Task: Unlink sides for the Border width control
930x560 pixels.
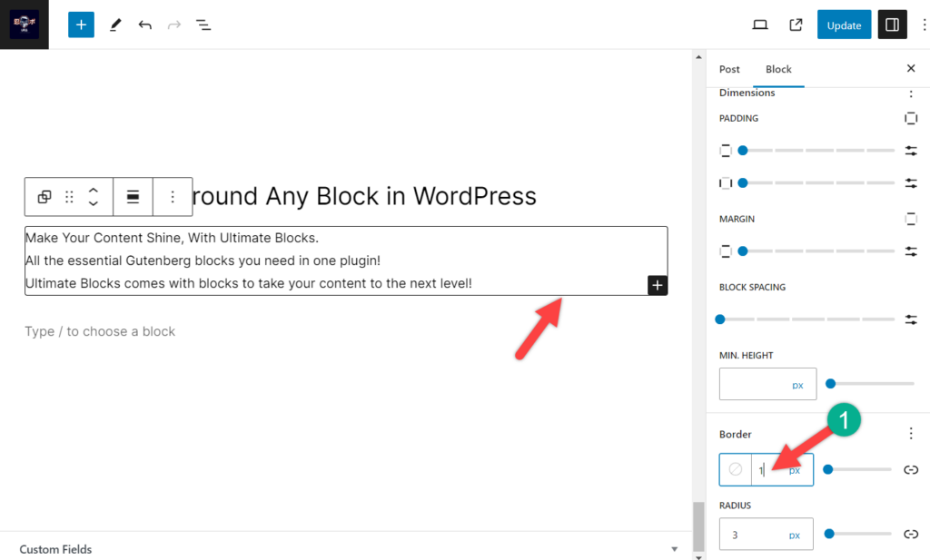Action: tap(911, 469)
